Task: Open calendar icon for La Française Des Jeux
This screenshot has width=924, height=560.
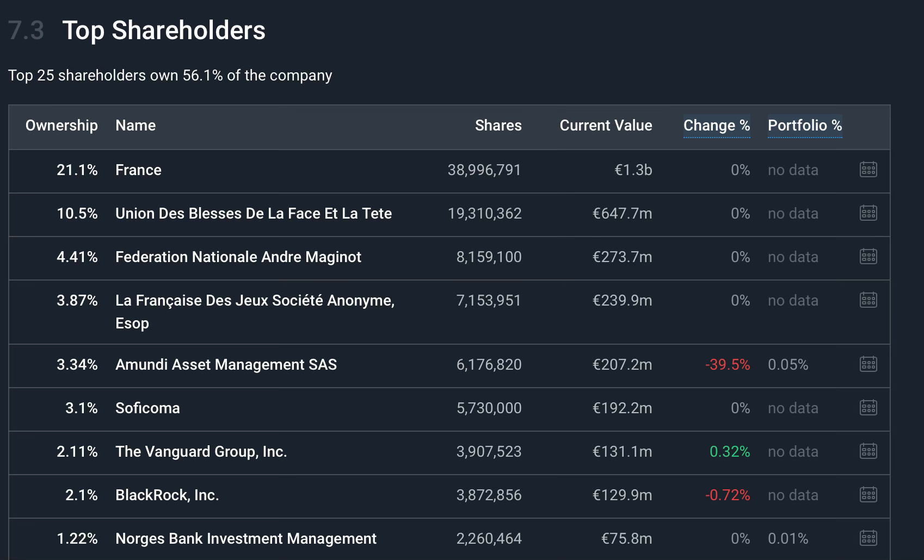Action: (868, 300)
